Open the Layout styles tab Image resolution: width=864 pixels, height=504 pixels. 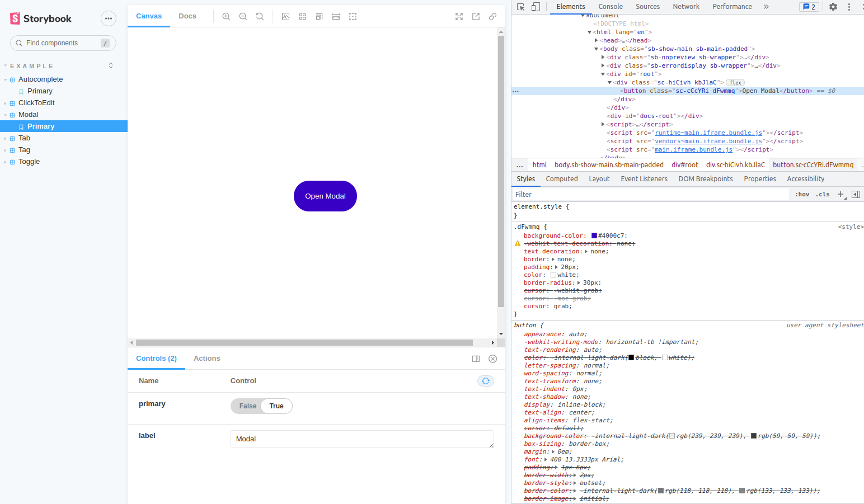[599, 179]
